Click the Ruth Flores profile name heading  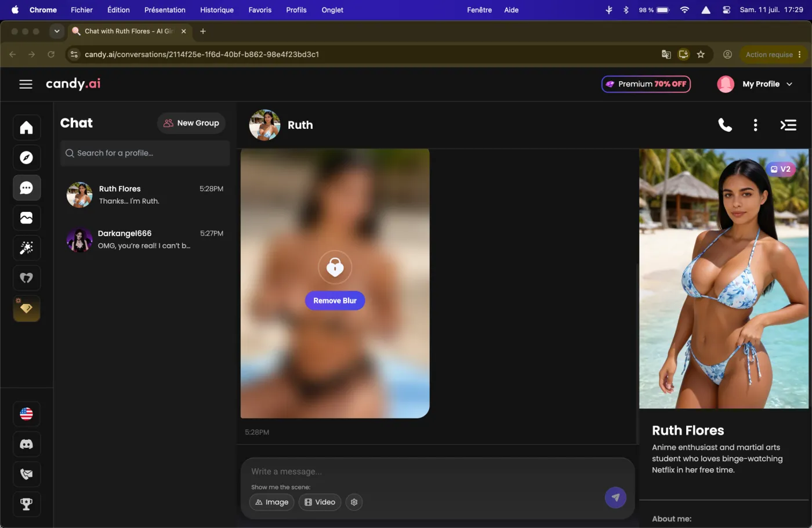click(688, 431)
